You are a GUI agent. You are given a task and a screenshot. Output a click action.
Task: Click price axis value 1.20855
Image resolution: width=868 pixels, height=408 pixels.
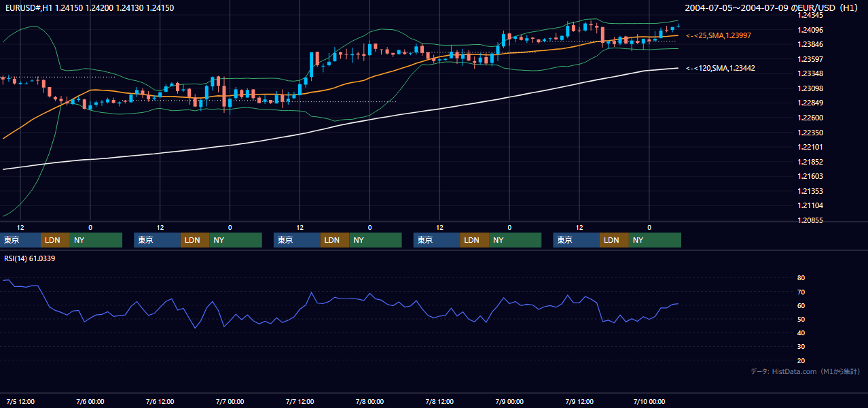[810, 220]
